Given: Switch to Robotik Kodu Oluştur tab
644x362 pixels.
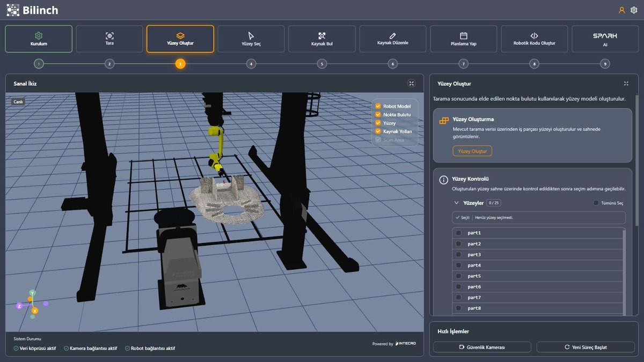Looking at the screenshot, I should click(535, 39).
